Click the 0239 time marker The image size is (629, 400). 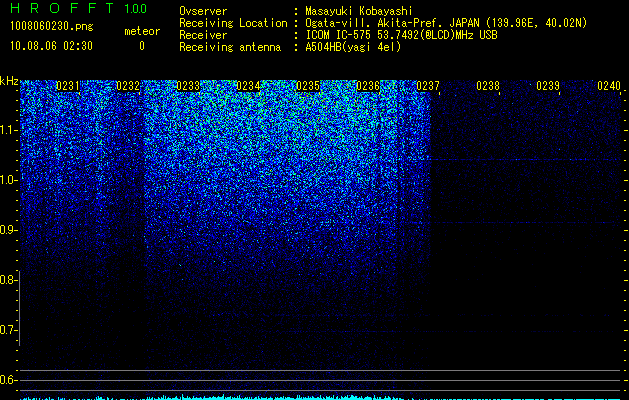[x=548, y=86]
